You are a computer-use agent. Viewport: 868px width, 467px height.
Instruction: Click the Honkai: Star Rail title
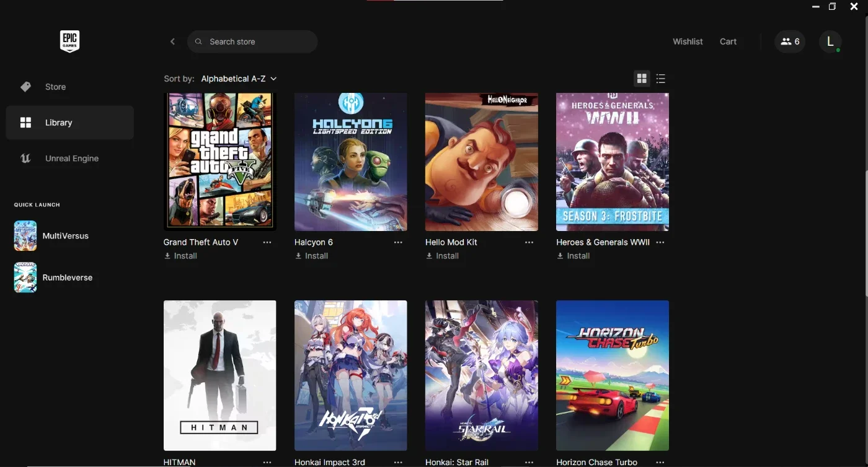click(x=457, y=462)
